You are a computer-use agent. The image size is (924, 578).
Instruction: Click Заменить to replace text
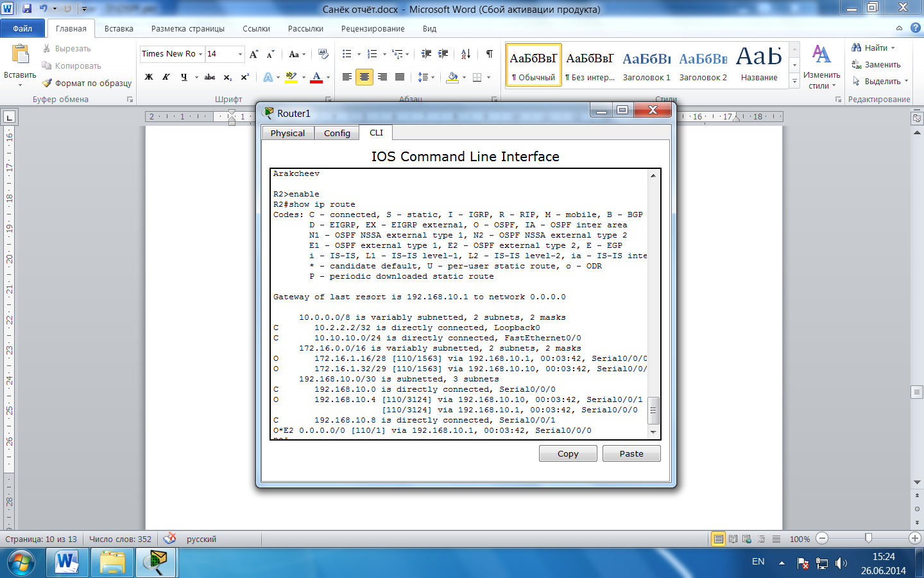(876, 65)
